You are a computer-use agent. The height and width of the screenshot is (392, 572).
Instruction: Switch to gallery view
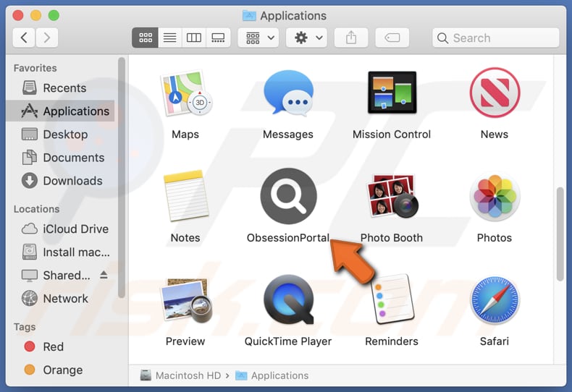(x=218, y=38)
